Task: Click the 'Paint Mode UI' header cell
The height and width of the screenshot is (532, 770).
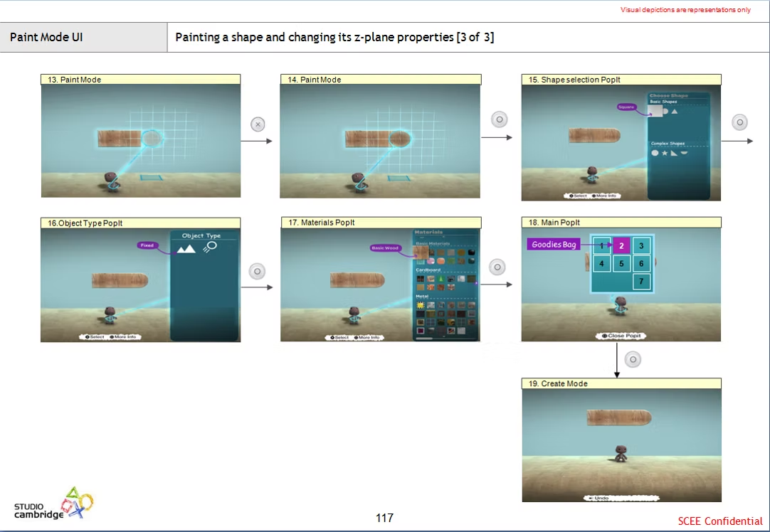Action: click(x=83, y=37)
